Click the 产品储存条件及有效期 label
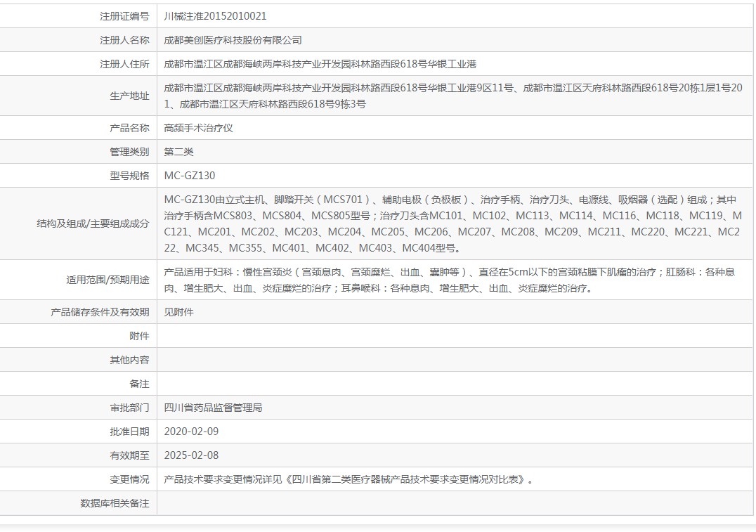This screenshot has width=756, height=532. 100,312
